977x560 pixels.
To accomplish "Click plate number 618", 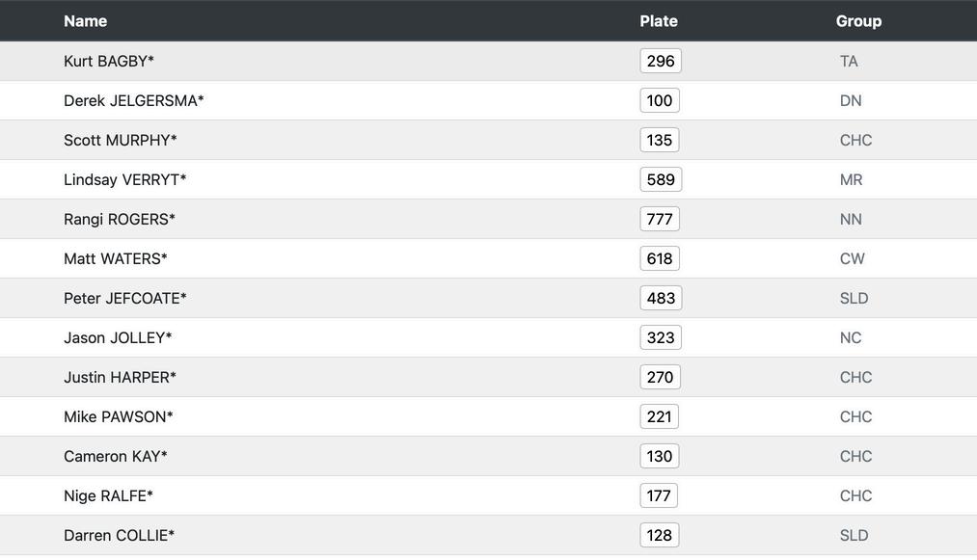I will 660,258.
